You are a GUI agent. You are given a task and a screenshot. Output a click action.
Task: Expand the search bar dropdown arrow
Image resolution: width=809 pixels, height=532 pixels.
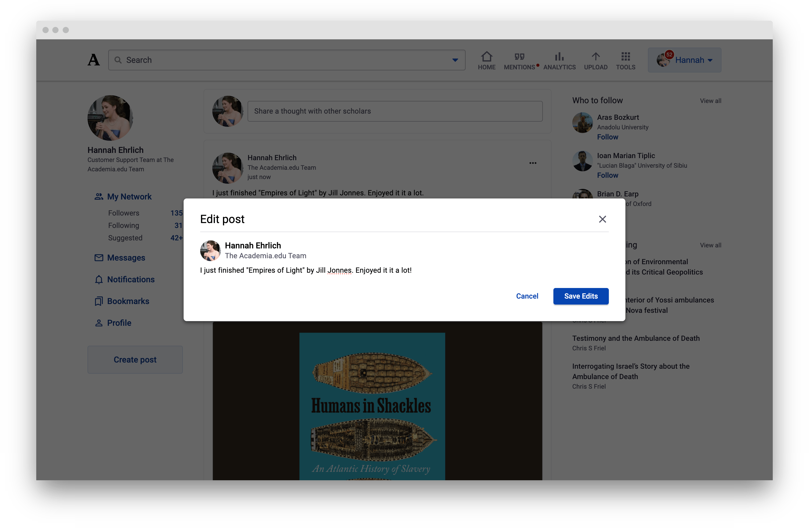pos(455,60)
